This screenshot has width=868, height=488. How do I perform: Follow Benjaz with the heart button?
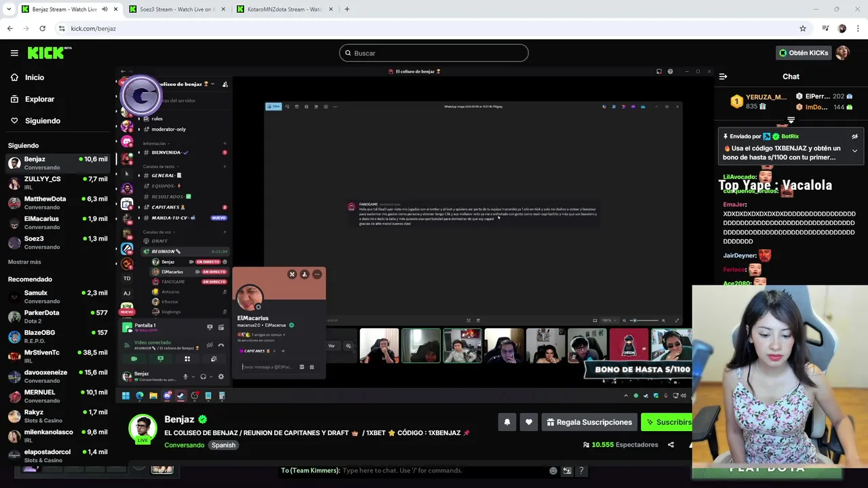[x=528, y=422]
